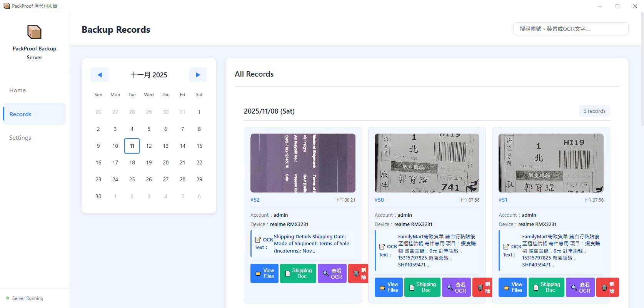644x308 pixels.
Task: Click OCR note icon in record #51
Action: (x=506, y=246)
